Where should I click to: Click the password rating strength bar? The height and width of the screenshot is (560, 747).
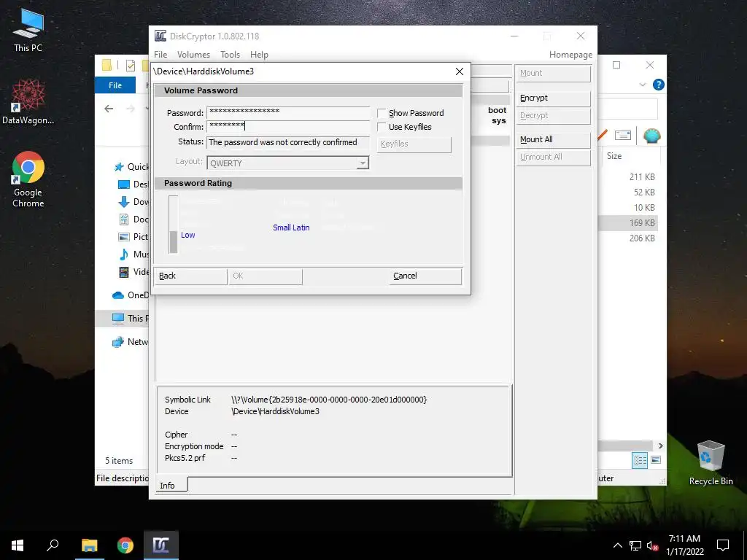(174, 225)
